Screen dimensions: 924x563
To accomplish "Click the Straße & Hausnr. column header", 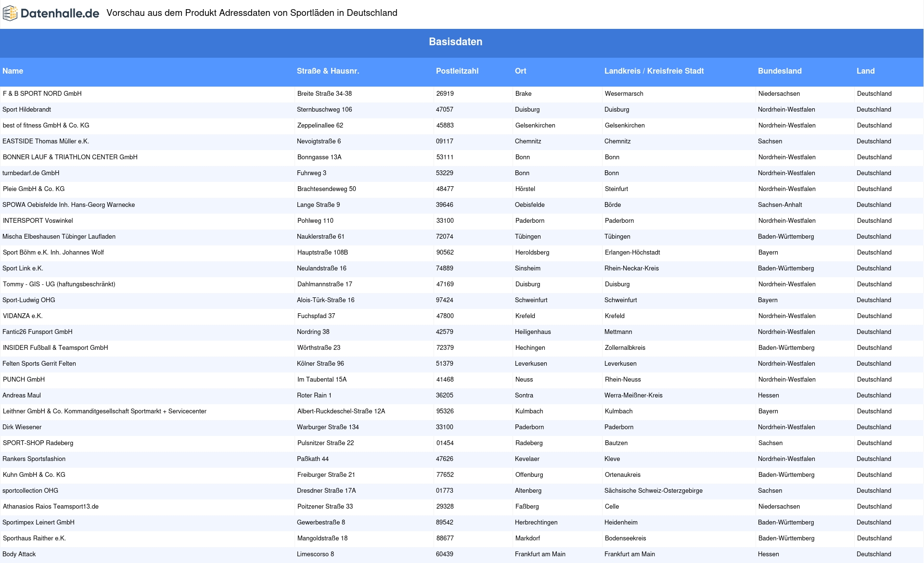I will coord(328,71).
